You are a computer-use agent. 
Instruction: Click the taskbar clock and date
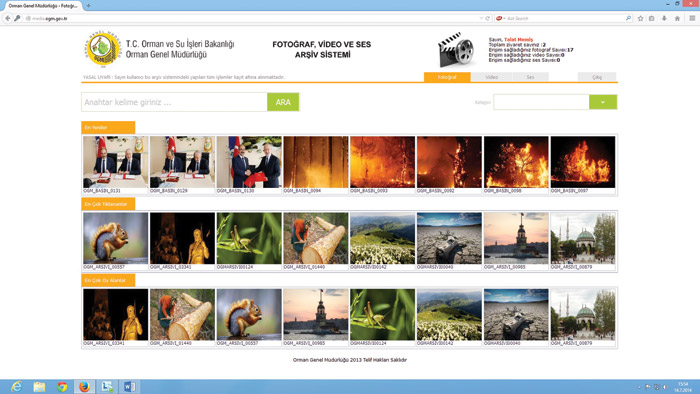[x=683, y=387]
